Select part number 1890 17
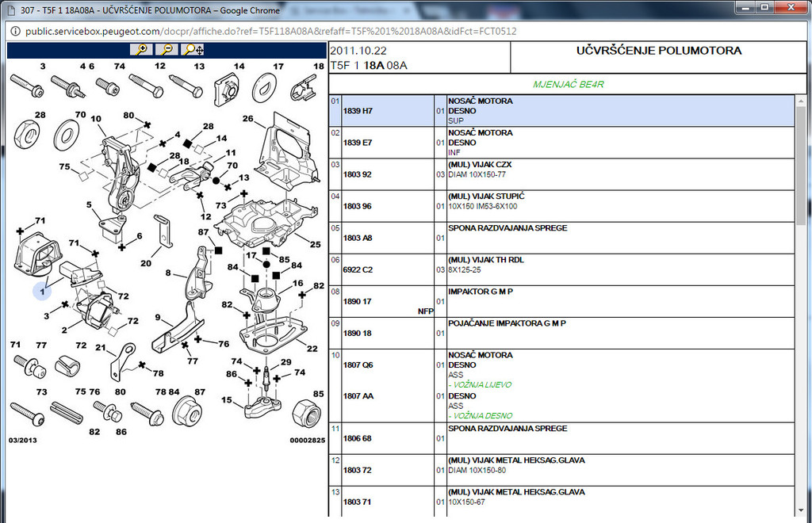This screenshot has height=523, width=812. [358, 302]
